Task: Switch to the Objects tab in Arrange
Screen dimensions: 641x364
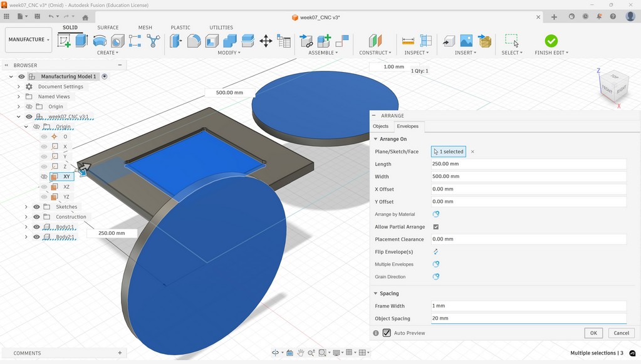Action: [x=380, y=126]
